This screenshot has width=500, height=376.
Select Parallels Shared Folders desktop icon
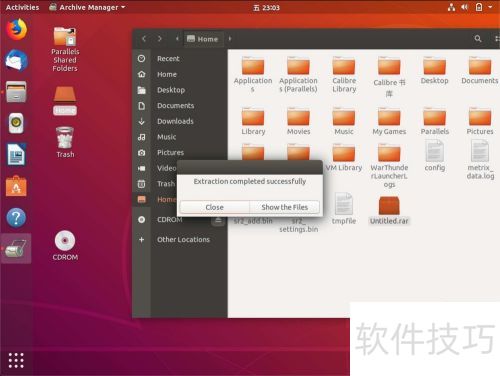65,49
